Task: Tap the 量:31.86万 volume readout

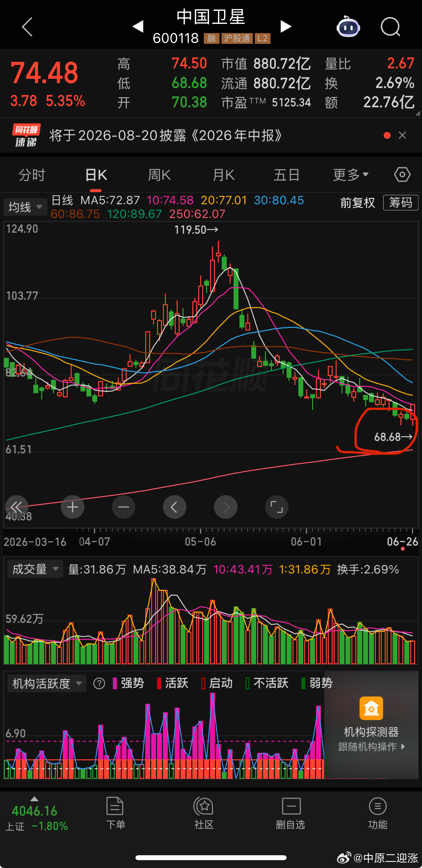Action: click(97, 569)
